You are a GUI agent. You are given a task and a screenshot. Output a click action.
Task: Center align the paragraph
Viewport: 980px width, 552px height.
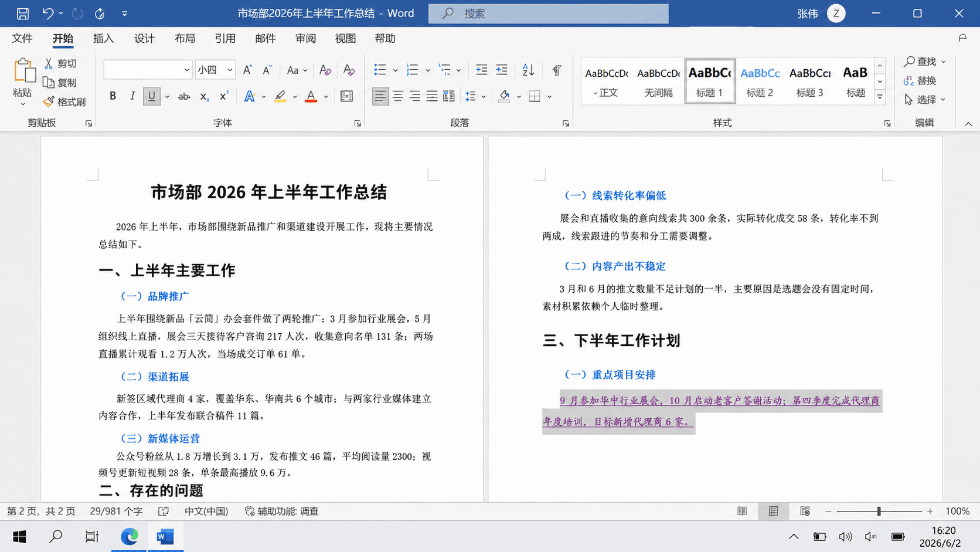pyautogui.click(x=397, y=96)
